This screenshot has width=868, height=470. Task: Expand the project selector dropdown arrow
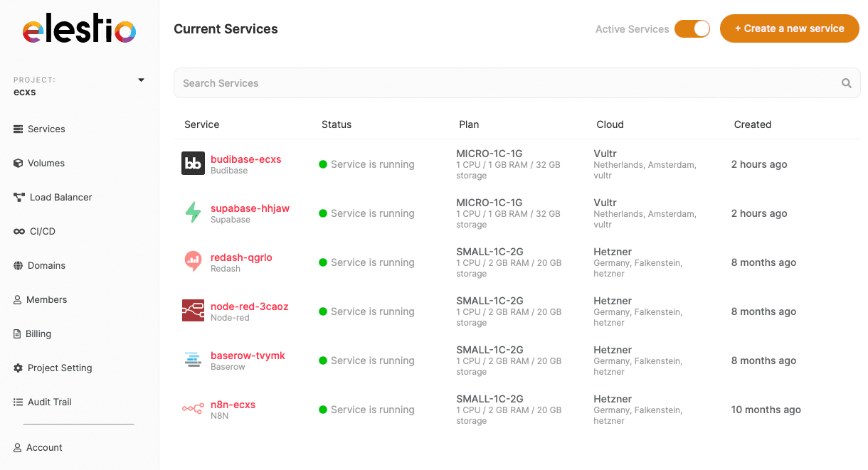[x=141, y=80]
